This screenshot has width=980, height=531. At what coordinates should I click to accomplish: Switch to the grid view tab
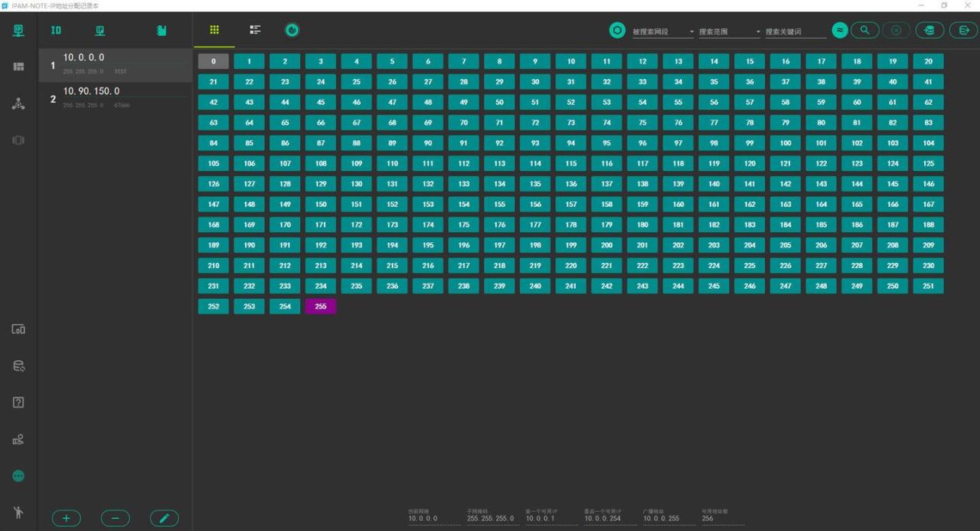(x=214, y=30)
